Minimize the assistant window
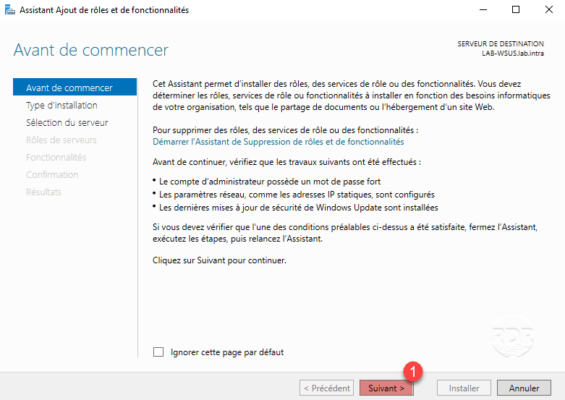565x400 pixels. coord(483,10)
